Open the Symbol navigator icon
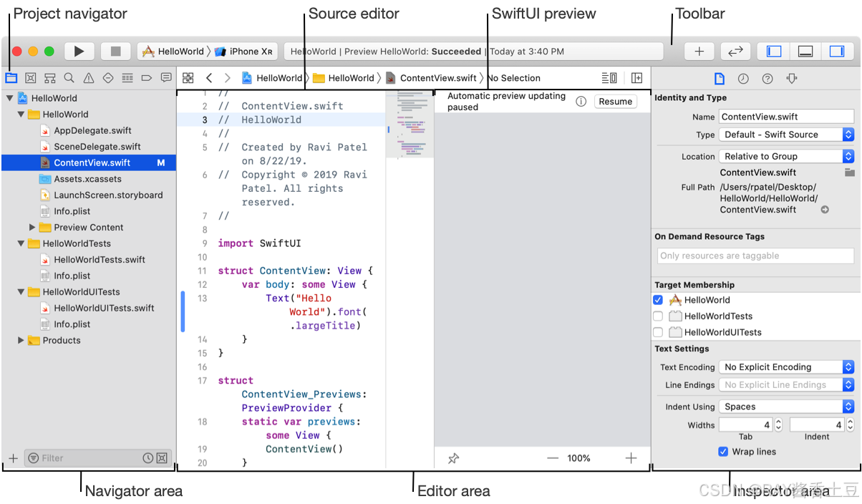 (50, 78)
